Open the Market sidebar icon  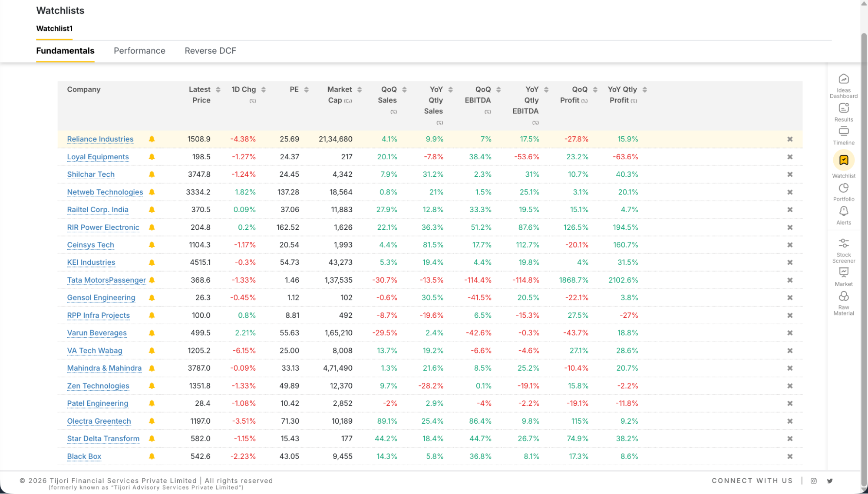(843, 273)
